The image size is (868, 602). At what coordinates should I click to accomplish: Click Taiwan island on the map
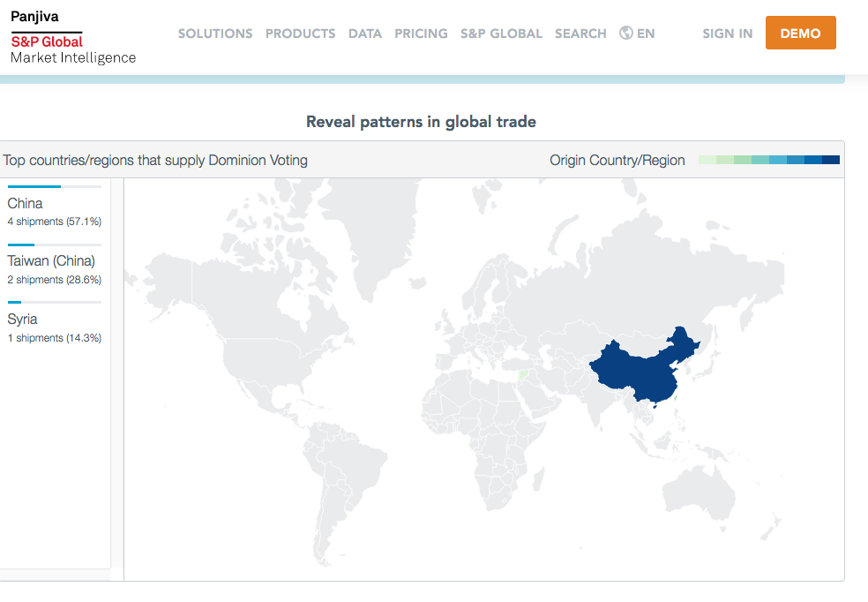pyautogui.click(x=676, y=397)
